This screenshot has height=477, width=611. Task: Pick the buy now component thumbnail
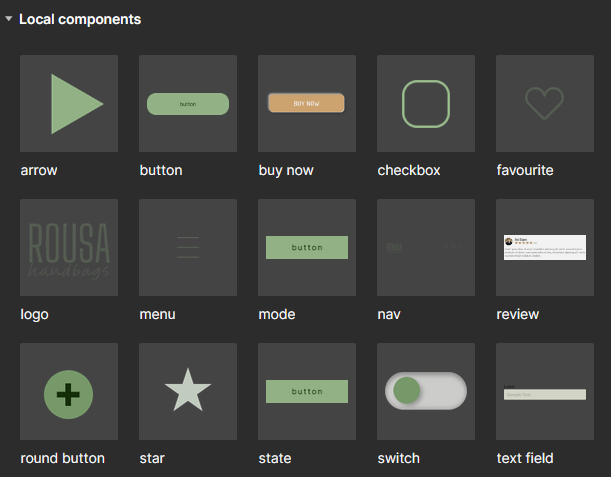[x=307, y=103]
